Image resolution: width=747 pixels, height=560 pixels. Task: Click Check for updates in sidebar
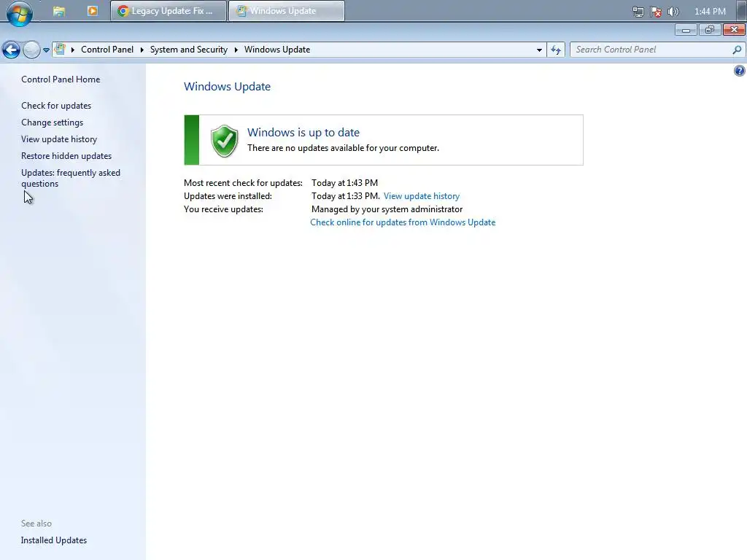(x=56, y=106)
